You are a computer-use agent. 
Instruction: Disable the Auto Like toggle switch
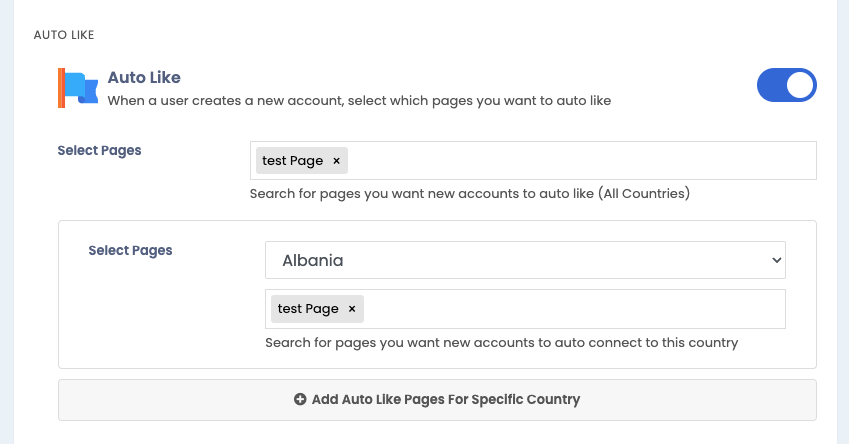click(x=787, y=85)
